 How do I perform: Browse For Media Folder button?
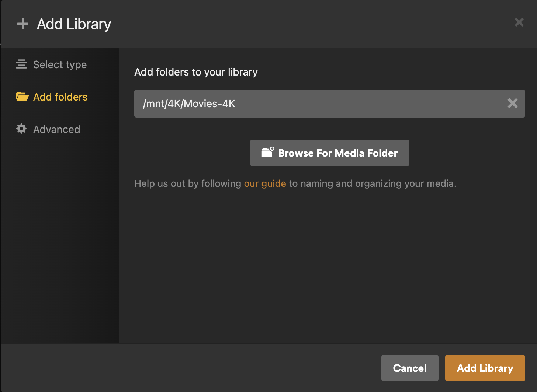[x=329, y=153]
